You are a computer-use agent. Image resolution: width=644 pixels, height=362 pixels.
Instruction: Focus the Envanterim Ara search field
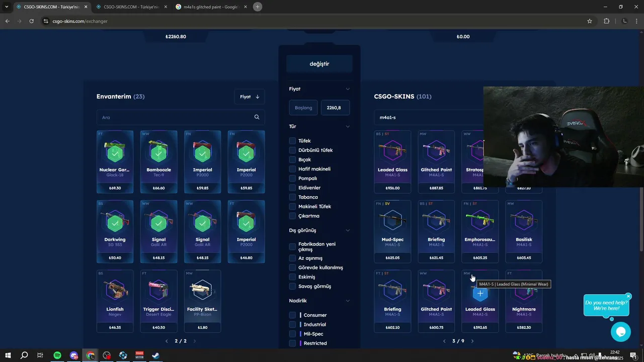(181, 117)
